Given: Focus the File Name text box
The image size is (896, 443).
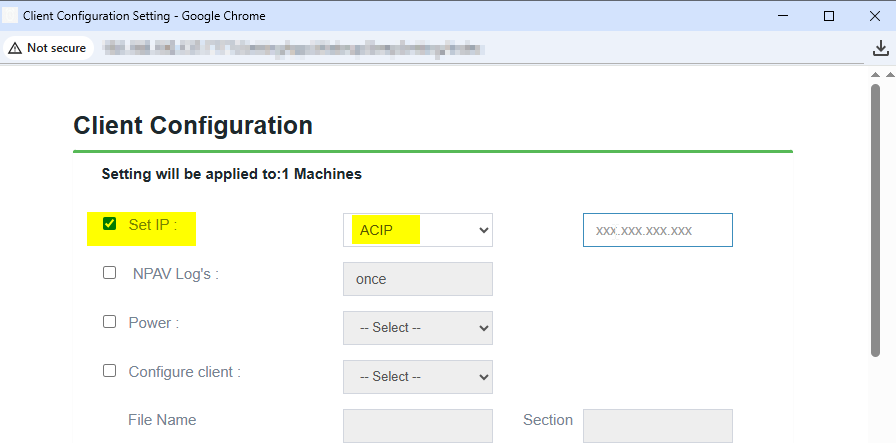Looking at the screenshot, I should [418, 425].
